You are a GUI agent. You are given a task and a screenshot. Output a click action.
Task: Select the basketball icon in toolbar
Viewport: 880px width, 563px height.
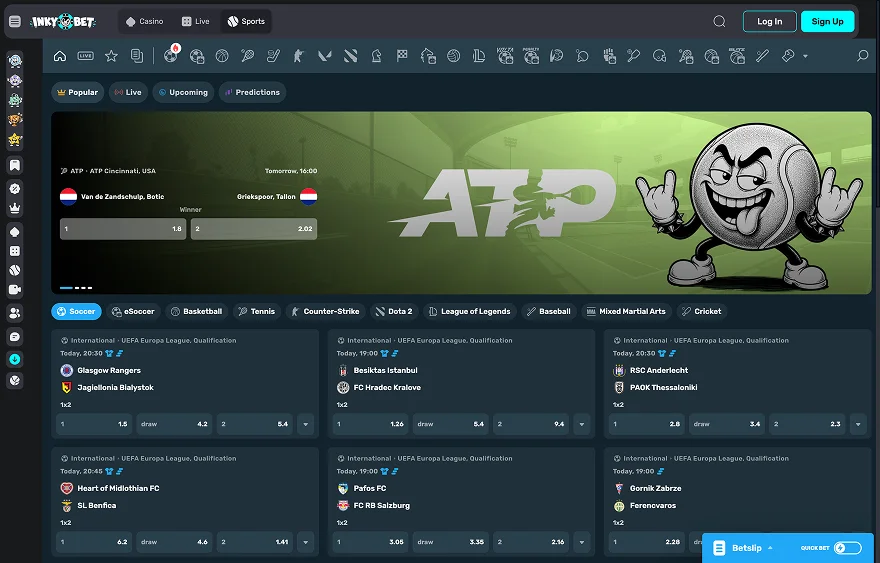(222, 56)
